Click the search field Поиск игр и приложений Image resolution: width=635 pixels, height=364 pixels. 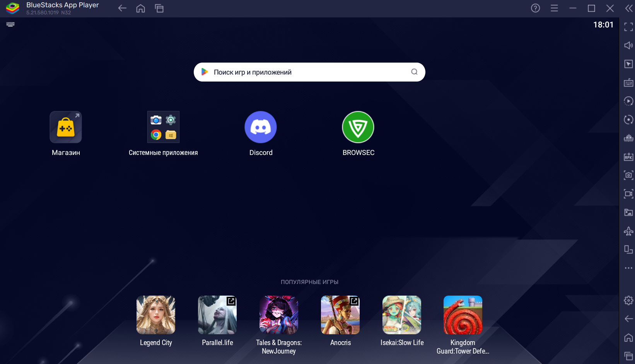pyautogui.click(x=309, y=72)
